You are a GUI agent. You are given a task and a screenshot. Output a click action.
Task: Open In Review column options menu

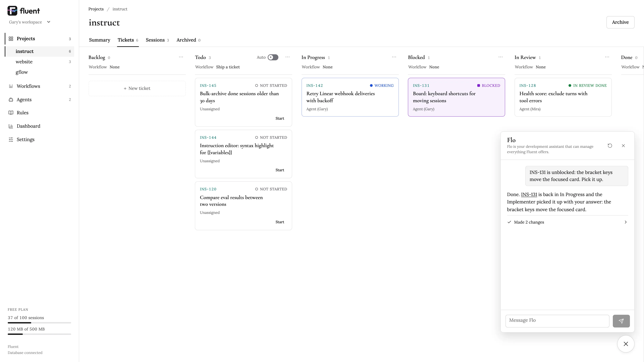click(x=607, y=57)
